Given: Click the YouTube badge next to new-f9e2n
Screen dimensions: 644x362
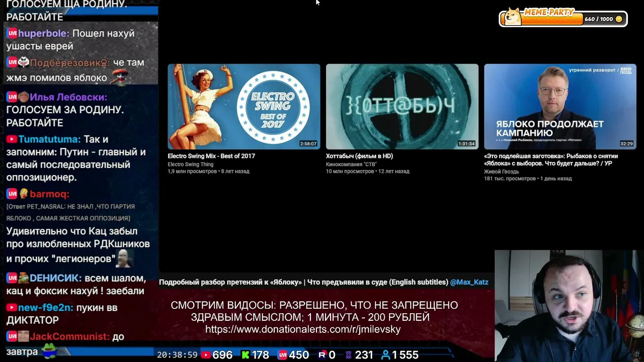Looking at the screenshot, I should pyautogui.click(x=12, y=307).
